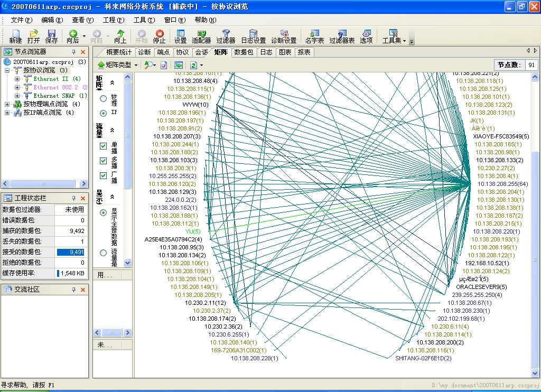Click the 保存 (Save) toolbar icon
This screenshot has width=541, height=392.
pyautogui.click(x=51, y=36)
